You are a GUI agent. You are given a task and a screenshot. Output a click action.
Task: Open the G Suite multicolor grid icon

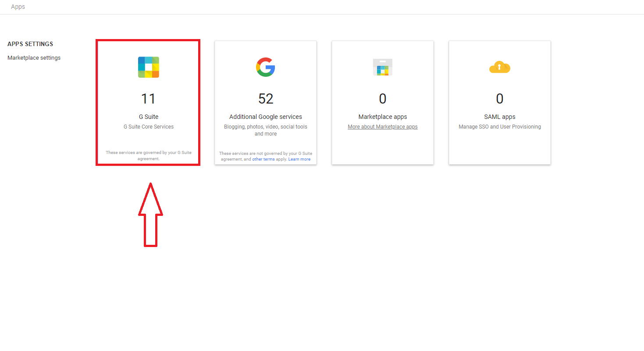(x=149, y=67)
